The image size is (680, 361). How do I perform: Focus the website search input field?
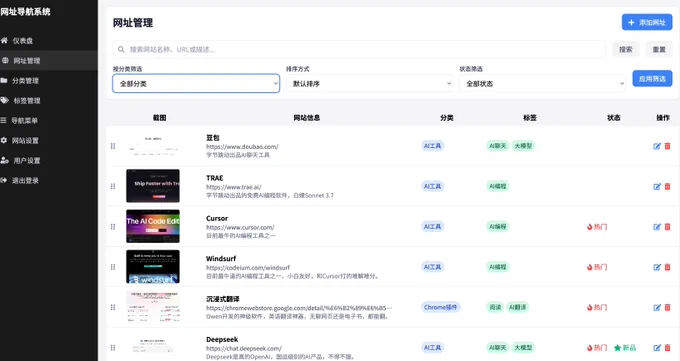pyautogui.click(x=359, y=49)
